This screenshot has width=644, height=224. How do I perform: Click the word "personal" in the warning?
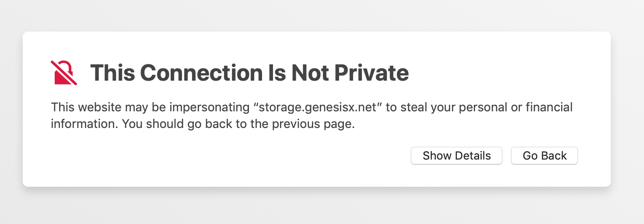click(482, 107)
